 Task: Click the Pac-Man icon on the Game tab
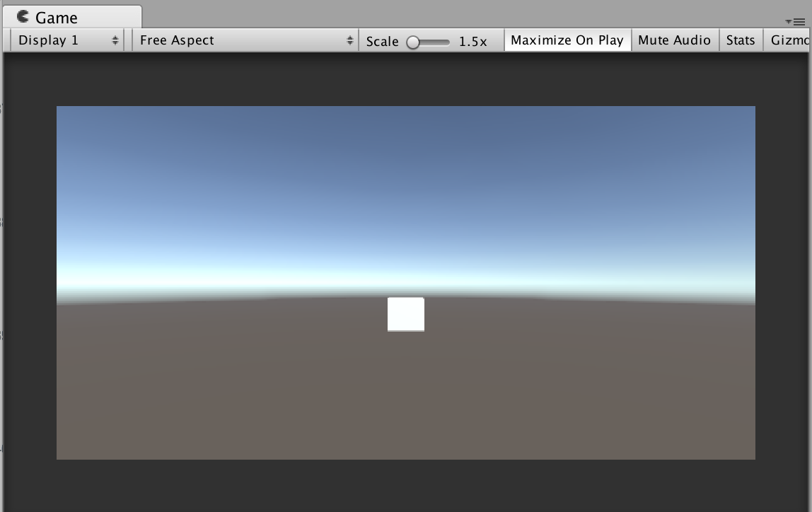(x=23, y=16)
